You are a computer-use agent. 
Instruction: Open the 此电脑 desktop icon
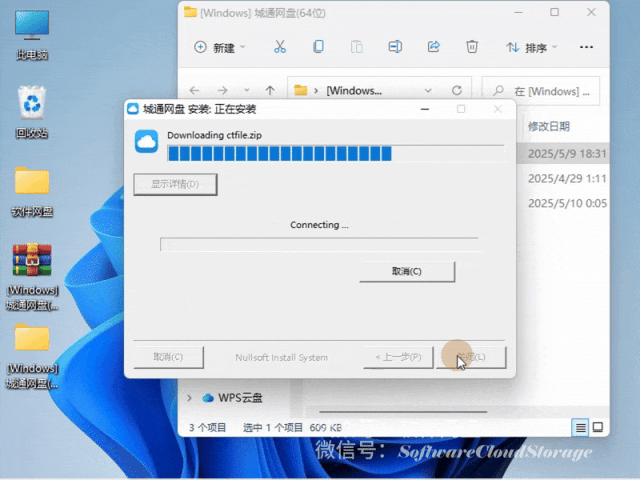coord(32,35)
